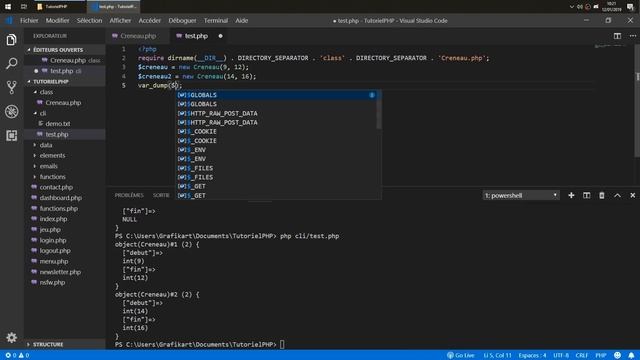Choose first $HTTP_RAW_POST_DATA suggestion
Screen dimensions: 640x360
click(276, 113)
